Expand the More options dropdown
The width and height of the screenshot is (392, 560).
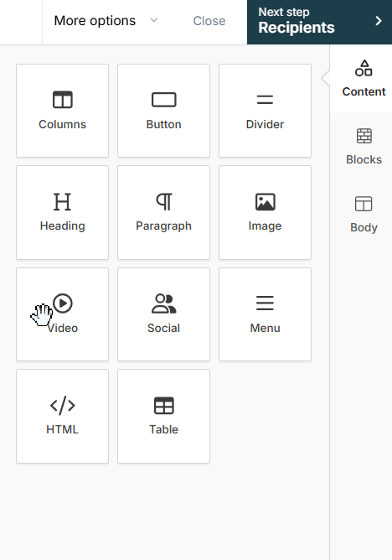106,21
